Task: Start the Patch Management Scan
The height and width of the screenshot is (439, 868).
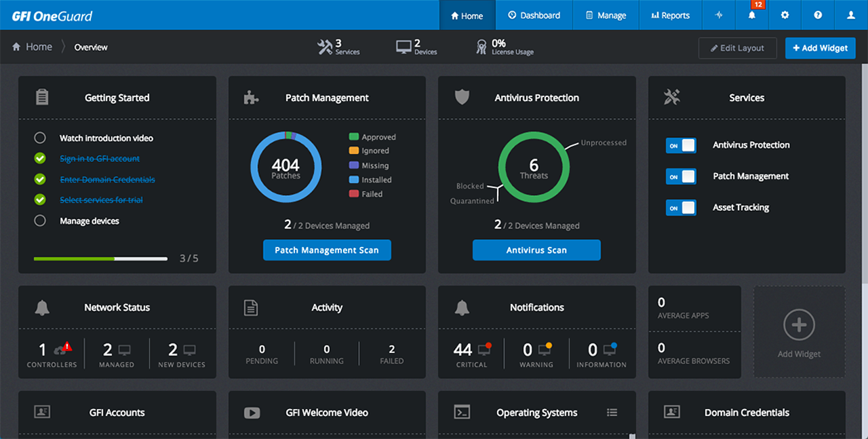Action: [327, 250]
